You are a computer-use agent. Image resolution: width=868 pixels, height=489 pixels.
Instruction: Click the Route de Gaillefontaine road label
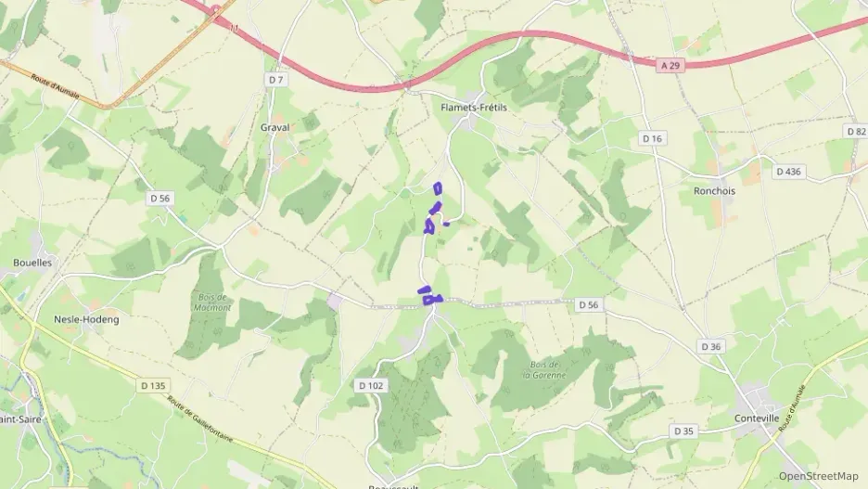point(199,419)
